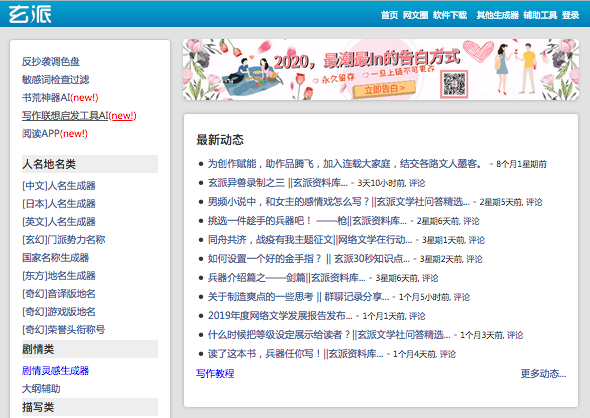Open [奇幻]游戏版地名 generator

(x=59, y=312)
